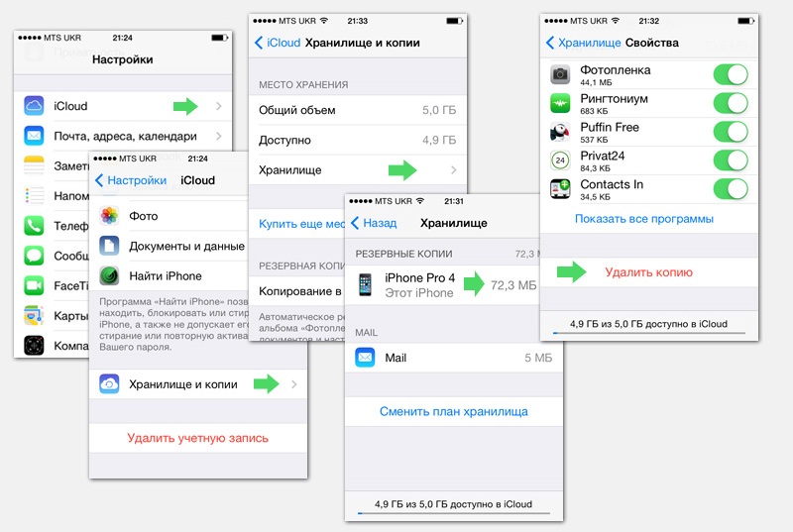
Task: Click the iCloud storage usage bar under Сменить план
Action: [454, 513]
